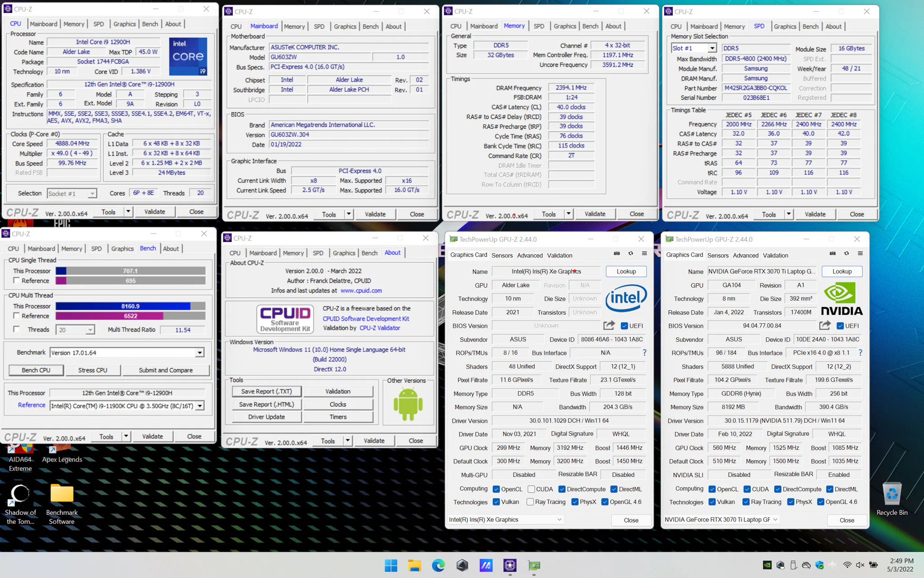924x578 pixels.
Task: Click the Bench CPU button
Action: pos(36,370)
